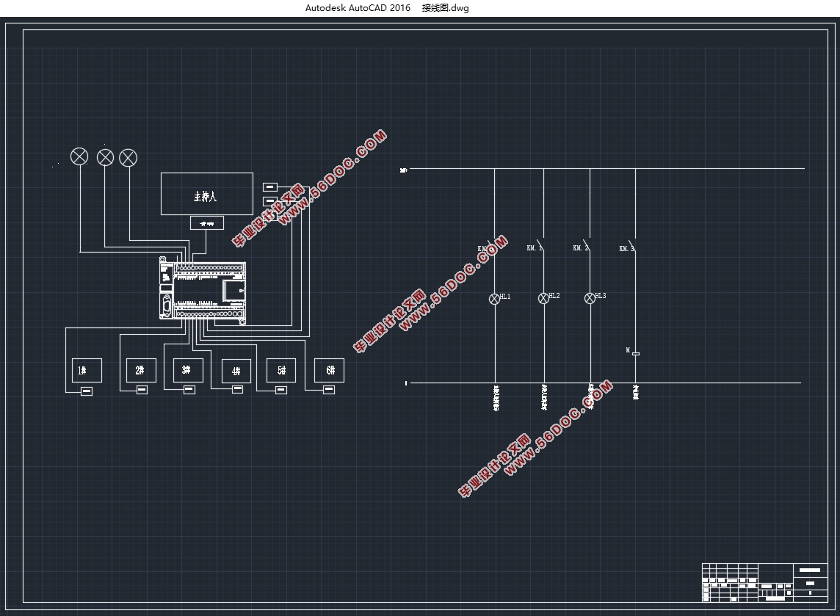Click the serial port connector on the PLC
The image size is (840, 616).
pyautogui.click(x=167, y=305)
